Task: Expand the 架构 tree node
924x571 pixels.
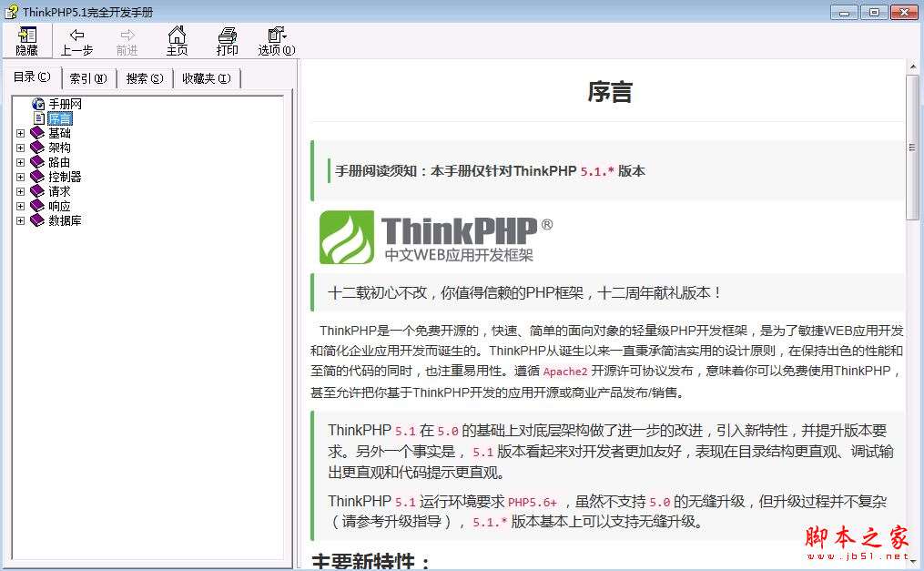Action: coord(21,148)
